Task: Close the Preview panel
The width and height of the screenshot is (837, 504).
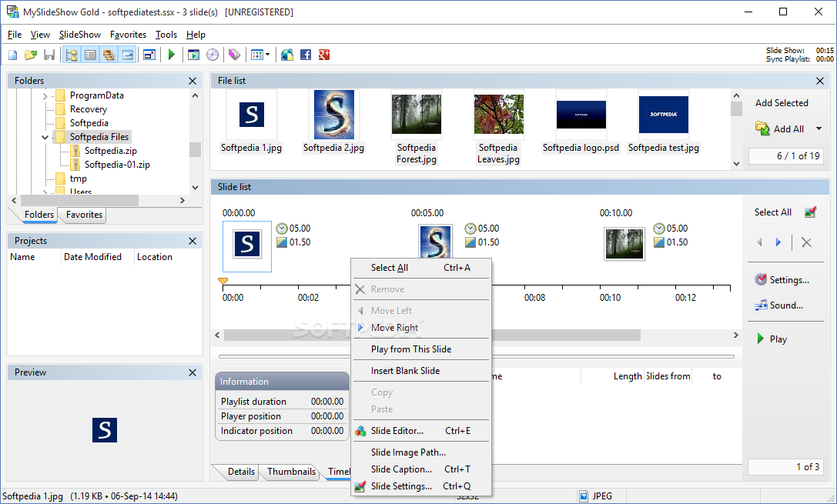Action: pyautogui.click(x=193, y=372)
